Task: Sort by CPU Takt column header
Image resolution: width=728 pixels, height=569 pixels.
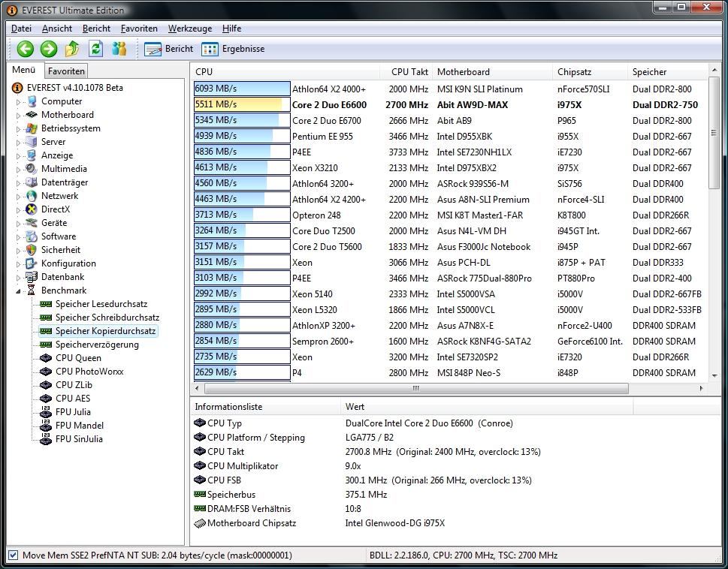Action: (x=406, y=72)
